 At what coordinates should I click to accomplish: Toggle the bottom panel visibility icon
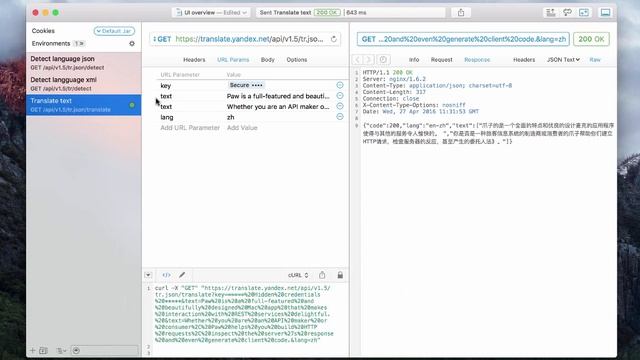(605, 13)
